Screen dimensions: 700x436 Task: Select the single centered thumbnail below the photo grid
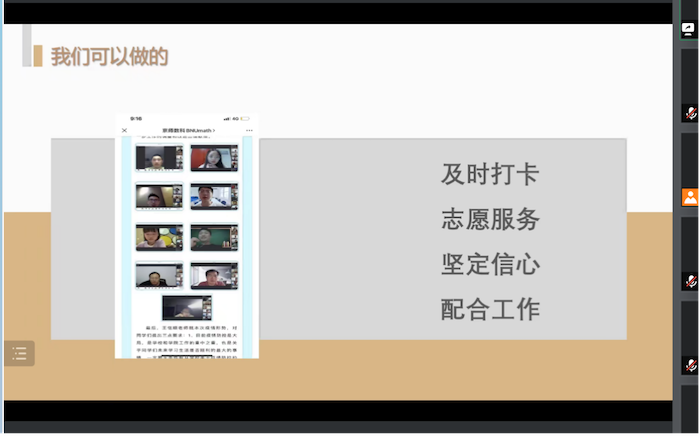tap(187, 307)
